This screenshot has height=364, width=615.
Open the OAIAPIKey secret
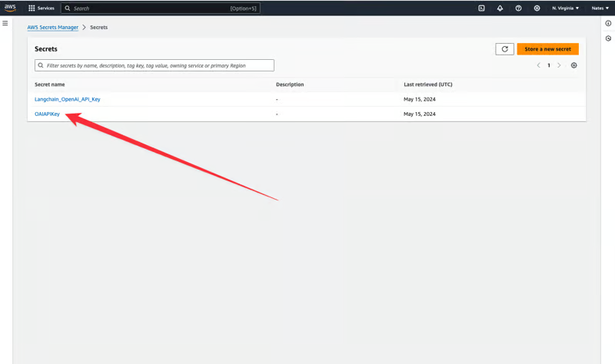(47, 114)
